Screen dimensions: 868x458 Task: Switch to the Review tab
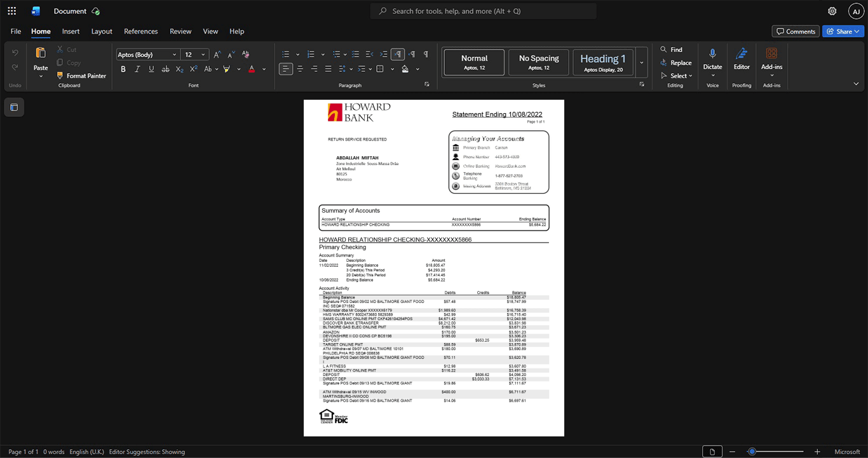tap(180, 31)
